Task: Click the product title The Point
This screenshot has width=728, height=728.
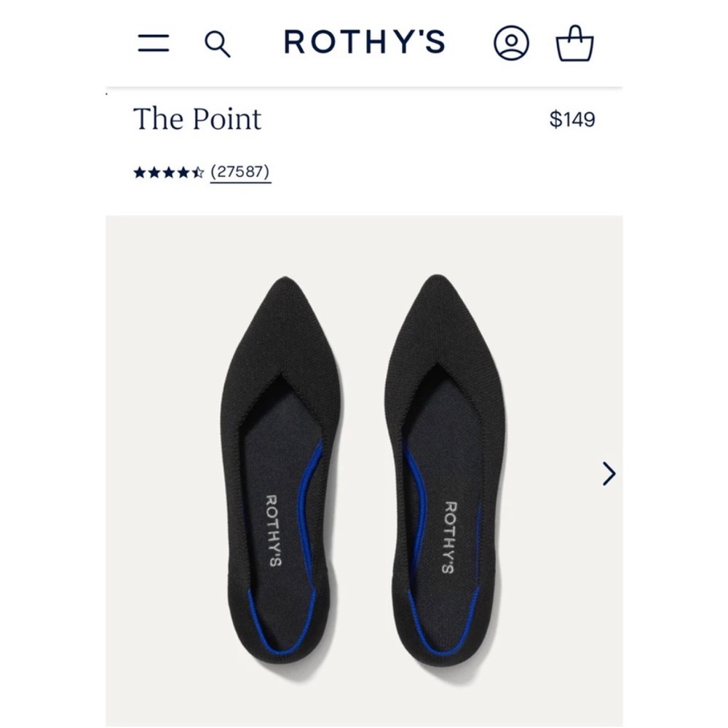Action: (197, 119)
